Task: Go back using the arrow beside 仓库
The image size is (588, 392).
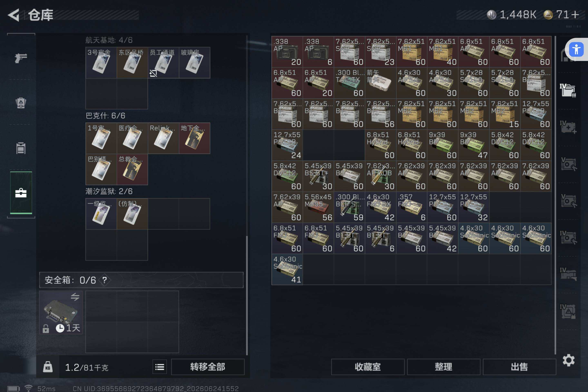Action: click(13, 15)
